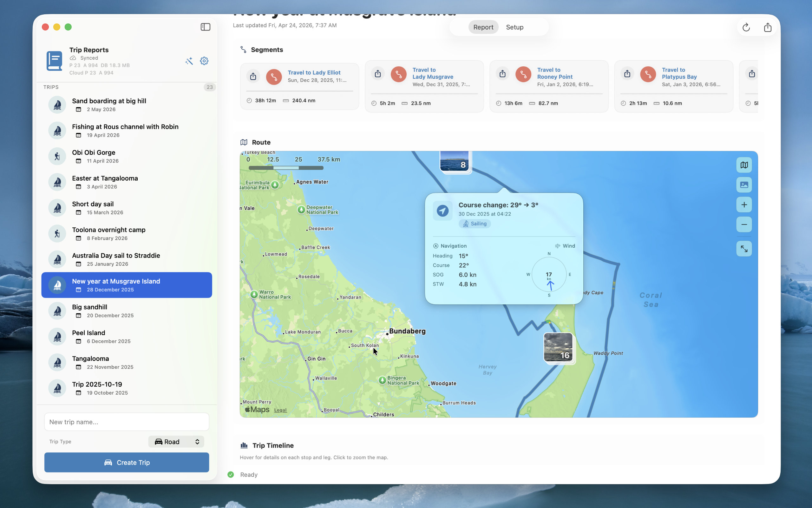Select the Big sandhill trip

[127, 311]
